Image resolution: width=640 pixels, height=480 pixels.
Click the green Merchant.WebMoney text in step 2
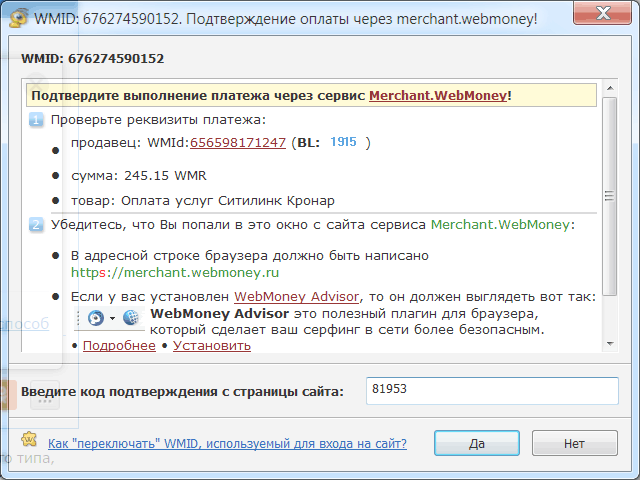[x=500, y=224]
